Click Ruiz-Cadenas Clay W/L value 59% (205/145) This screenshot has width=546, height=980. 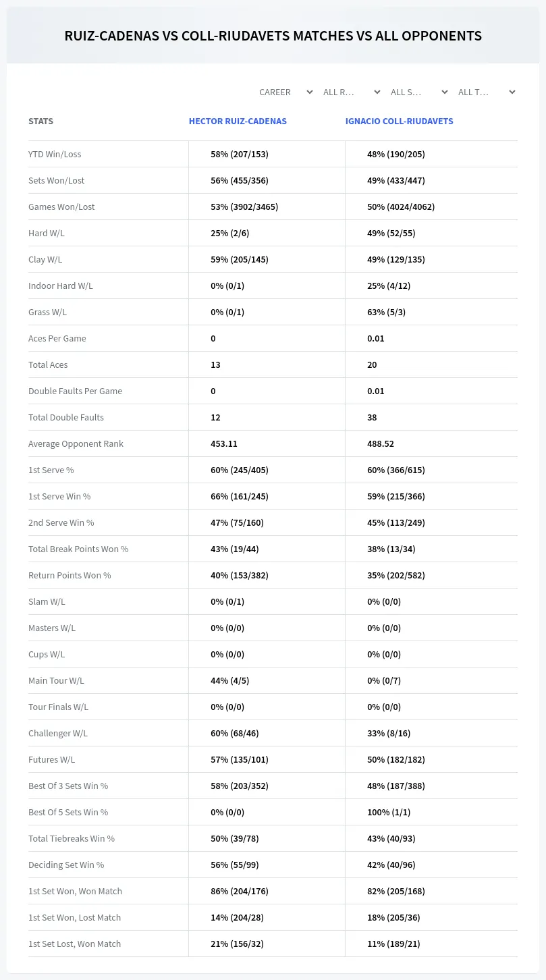[x=240, y=260]
